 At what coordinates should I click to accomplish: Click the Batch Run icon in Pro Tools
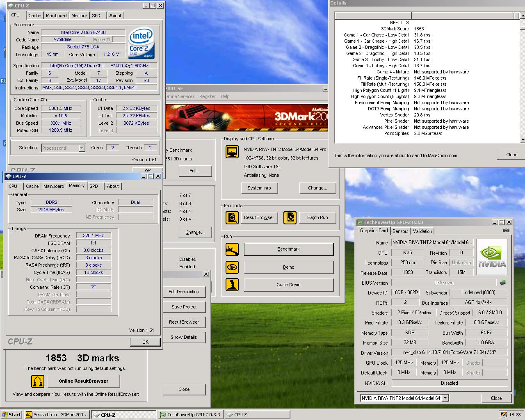290,217
